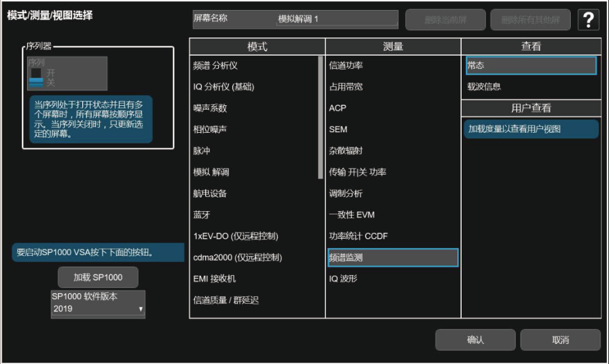Choose the IQ 波形 measurement
The image size is (609, 364).
point(343,278)
